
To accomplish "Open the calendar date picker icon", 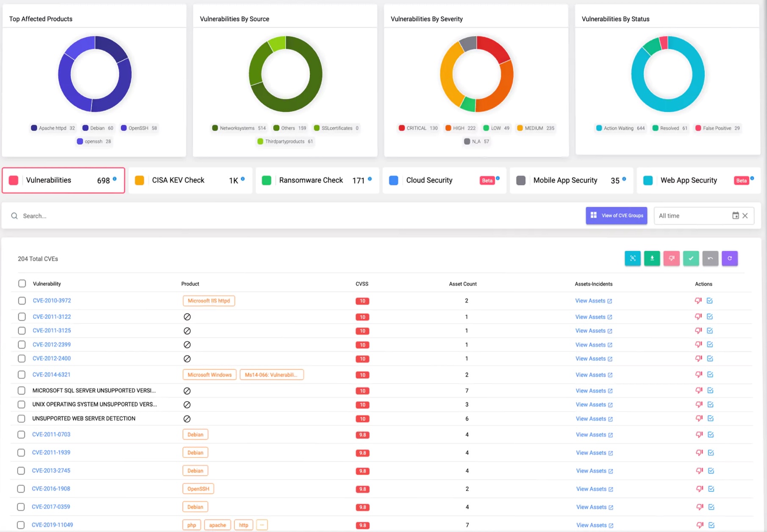I will [736, 215].
